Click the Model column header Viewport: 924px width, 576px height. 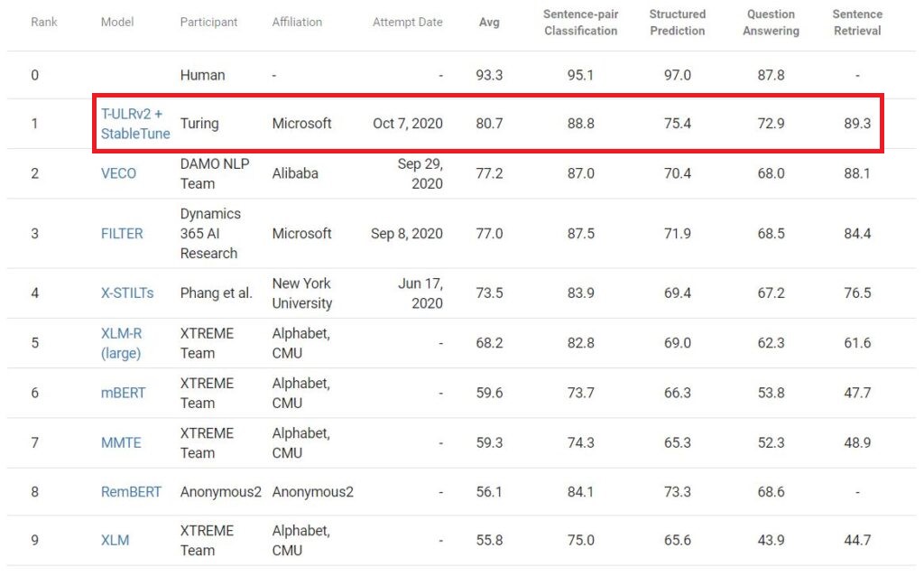coord(117,23)
